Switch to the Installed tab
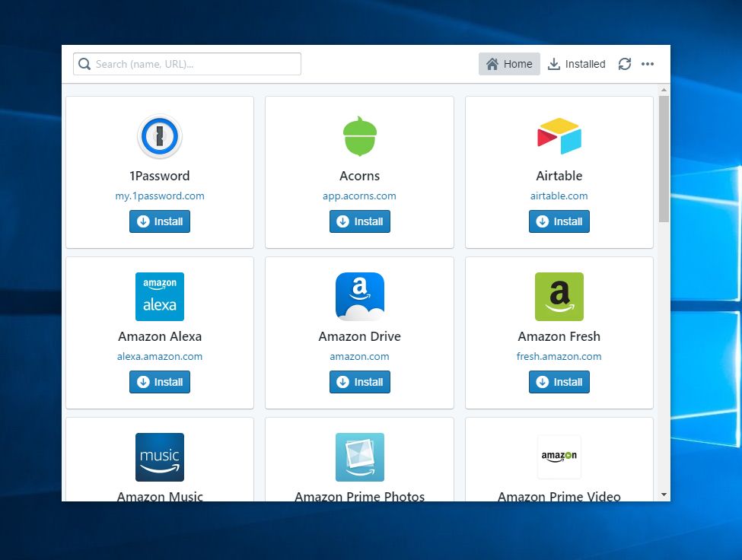 (x=576, y=64)
